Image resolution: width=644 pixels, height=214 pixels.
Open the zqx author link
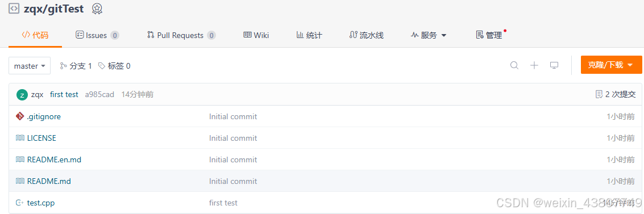[x=38, y=95]
